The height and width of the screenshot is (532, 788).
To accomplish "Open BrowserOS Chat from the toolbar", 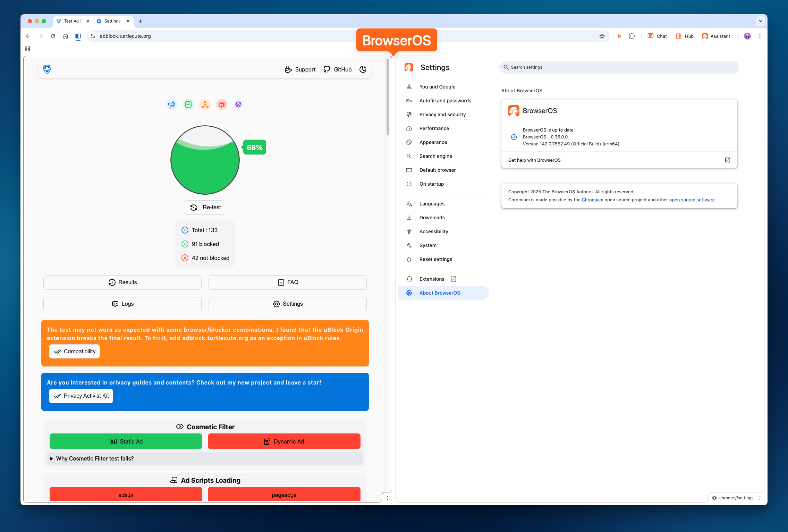I will 657,36.
